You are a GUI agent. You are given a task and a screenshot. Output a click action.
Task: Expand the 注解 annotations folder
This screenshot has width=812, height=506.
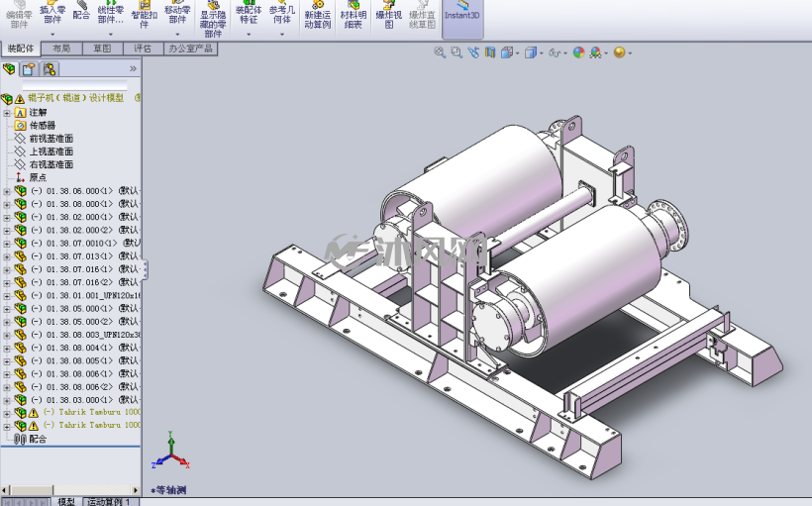coord(7,113)
